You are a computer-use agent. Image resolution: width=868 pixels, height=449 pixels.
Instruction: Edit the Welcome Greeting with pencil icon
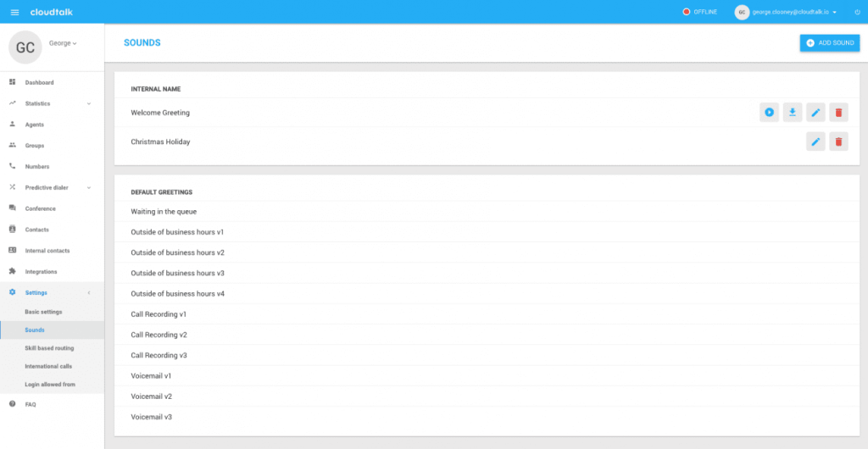[x=815, y=112]
